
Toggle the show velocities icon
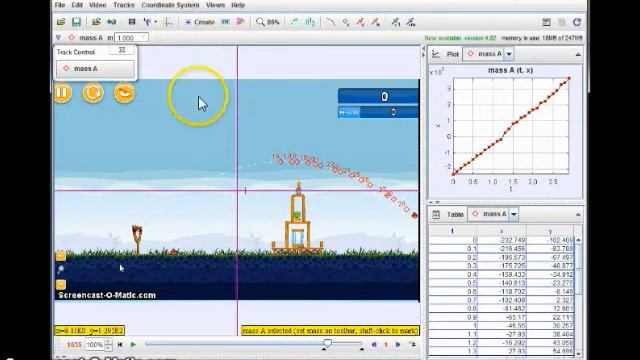pyautogui.click(x=360, y=22)
